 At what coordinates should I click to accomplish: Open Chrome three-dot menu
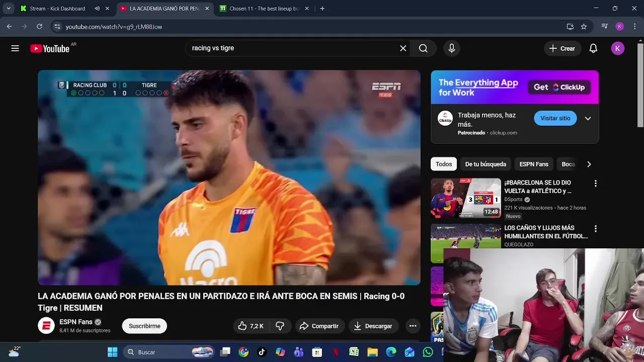635,27
